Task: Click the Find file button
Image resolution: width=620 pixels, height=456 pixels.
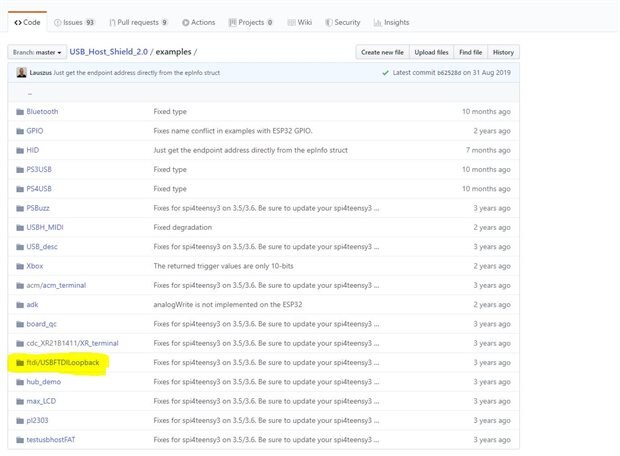Action: 470,52
